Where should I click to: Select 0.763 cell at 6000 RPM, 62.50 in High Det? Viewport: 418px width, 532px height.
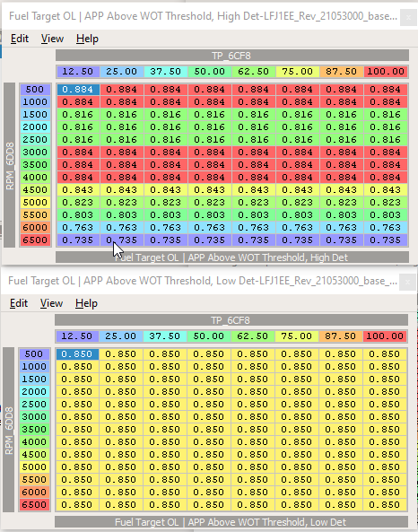[x=254, y=227]
